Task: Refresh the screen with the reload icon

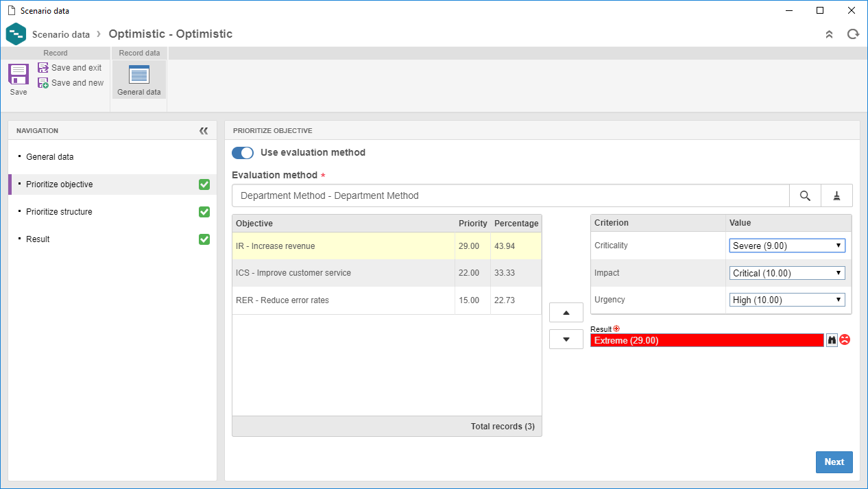Action: [x=853, y=34]
